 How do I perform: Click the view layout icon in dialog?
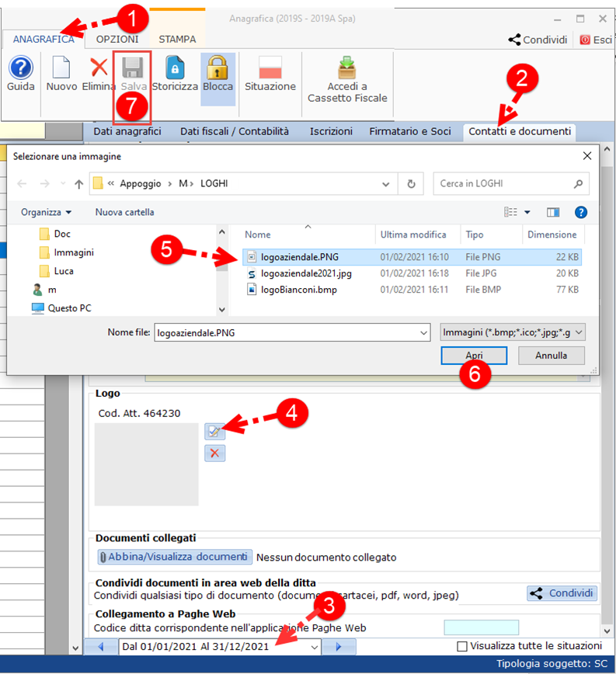point(510,212)
